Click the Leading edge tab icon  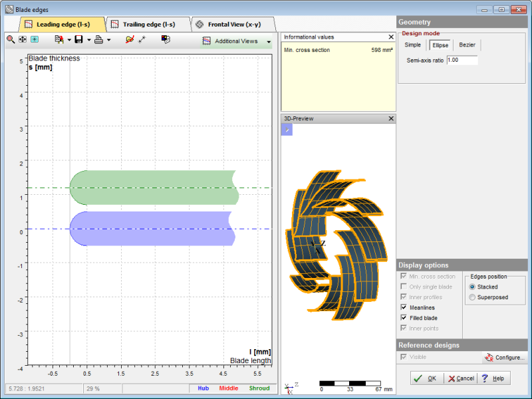coord(29,24)
